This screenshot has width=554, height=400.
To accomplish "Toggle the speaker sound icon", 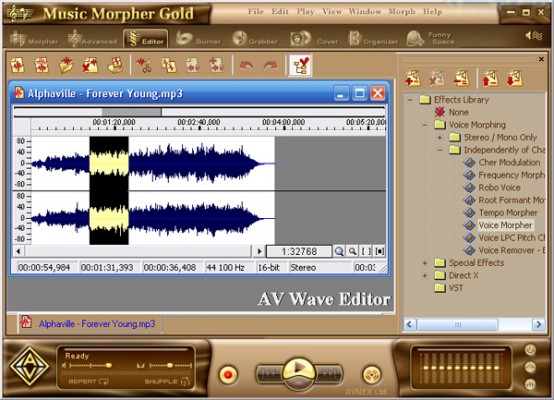I will coord(534,35).
